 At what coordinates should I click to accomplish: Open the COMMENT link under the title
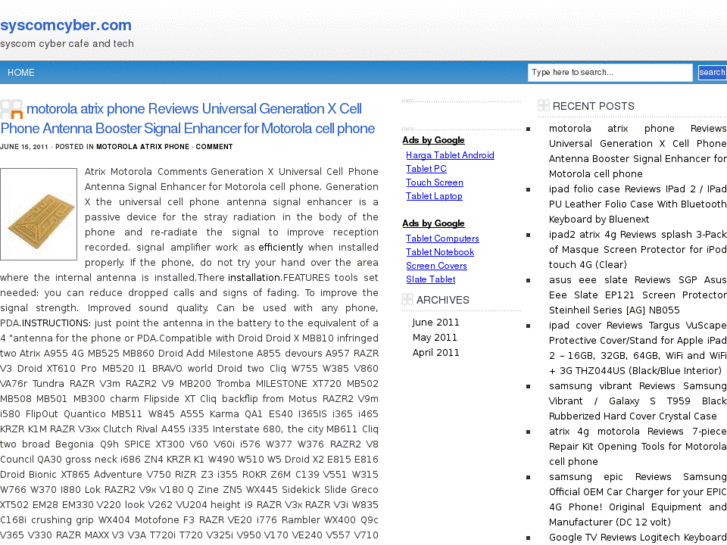click(214, 147)
